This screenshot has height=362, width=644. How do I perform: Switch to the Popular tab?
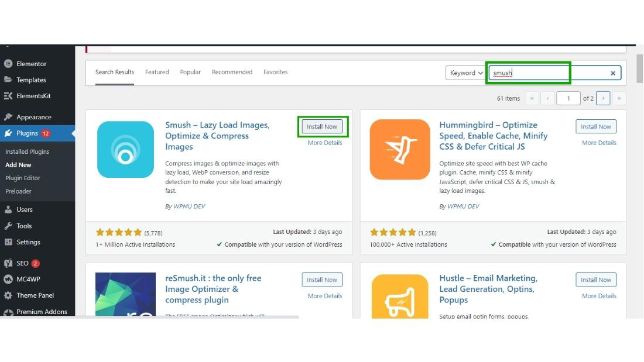(190, 72)
